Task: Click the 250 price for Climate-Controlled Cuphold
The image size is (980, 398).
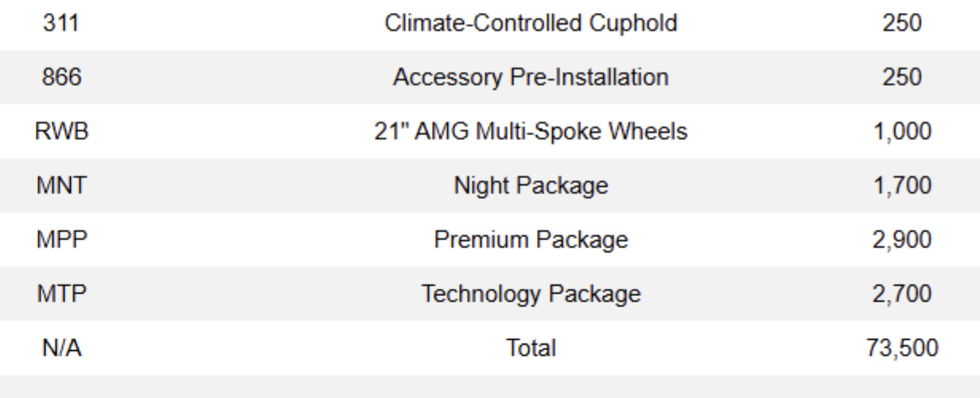Action: coord(901,23)
